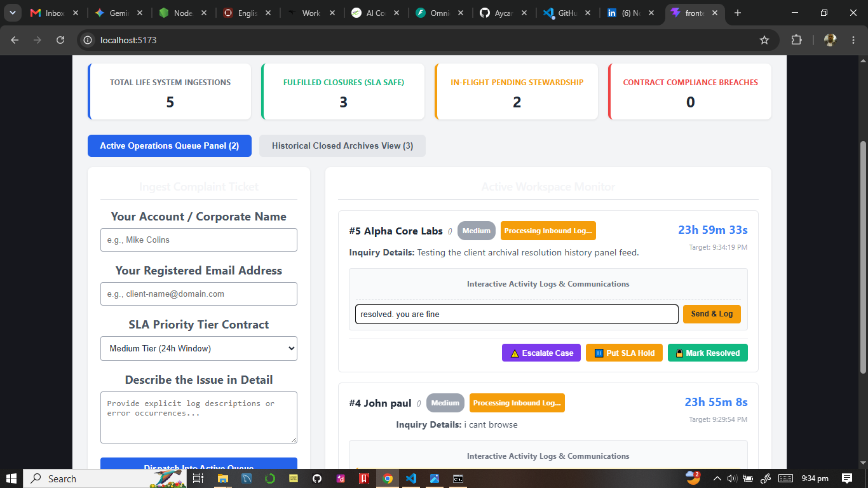Viewport: 868px width, 488px height.
Task: Select the Active Operations Queue Panel tab
Action: pyautogui.click(x=170, y=146)
